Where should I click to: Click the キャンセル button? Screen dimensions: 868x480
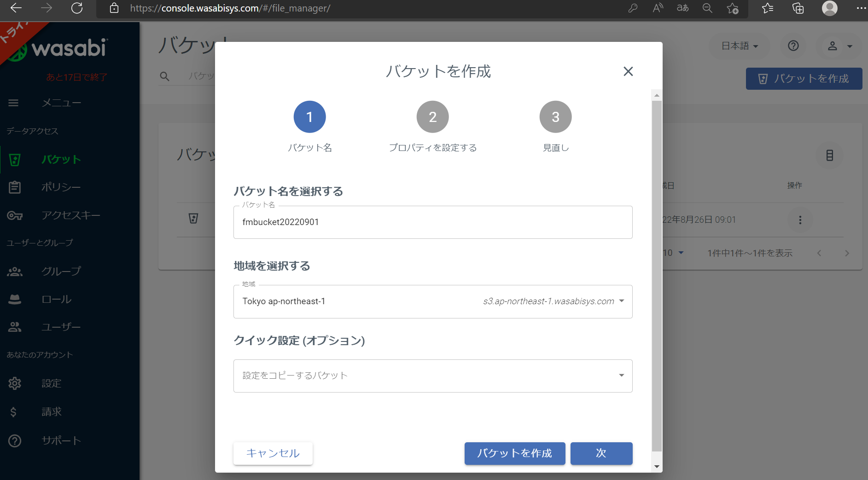(x=273, y=453)
